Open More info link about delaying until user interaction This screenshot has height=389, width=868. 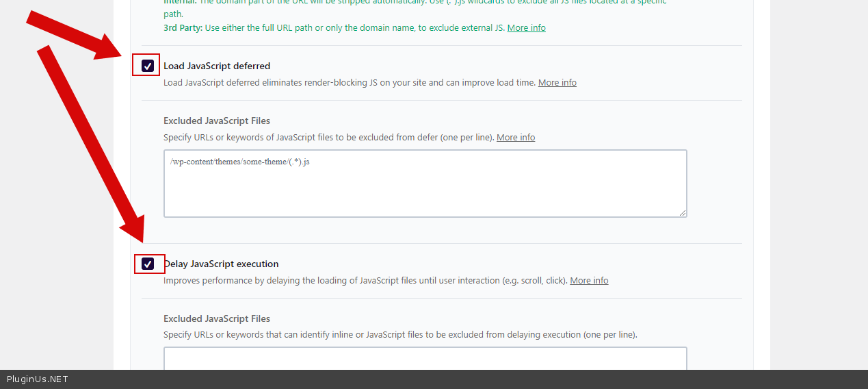589,281
